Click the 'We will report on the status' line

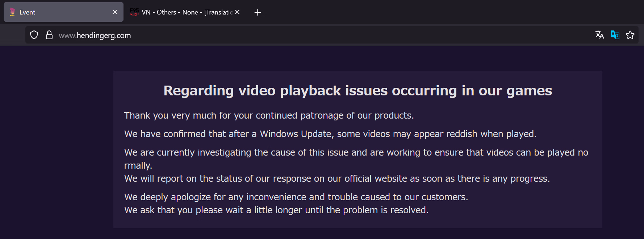coord(337,179)
